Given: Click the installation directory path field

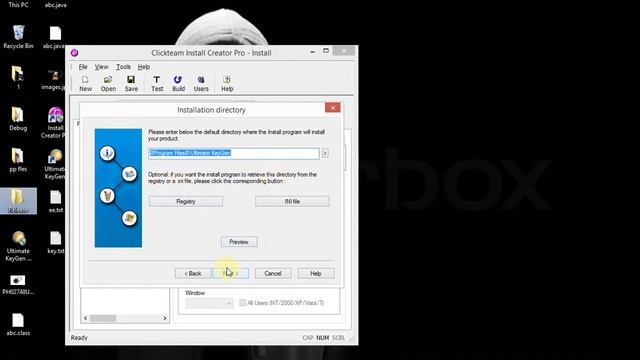Looking at the screenshot, I should (x=234, y=153).
